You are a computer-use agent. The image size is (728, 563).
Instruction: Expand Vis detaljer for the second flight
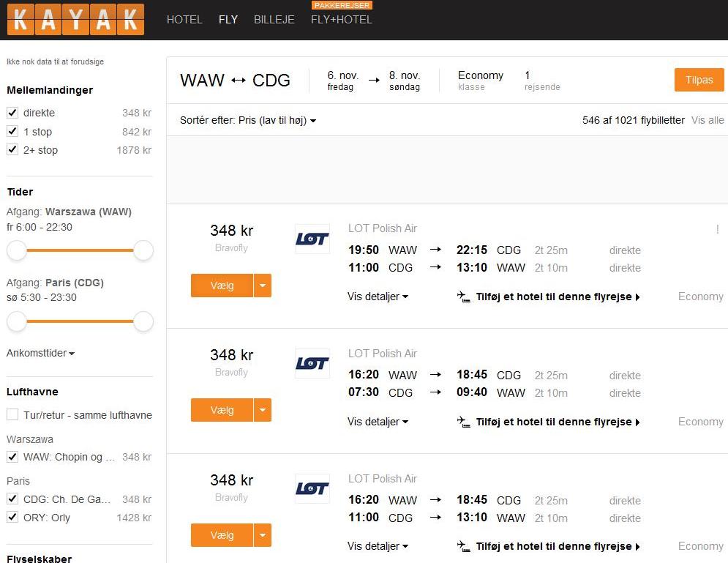pos(378,422)
